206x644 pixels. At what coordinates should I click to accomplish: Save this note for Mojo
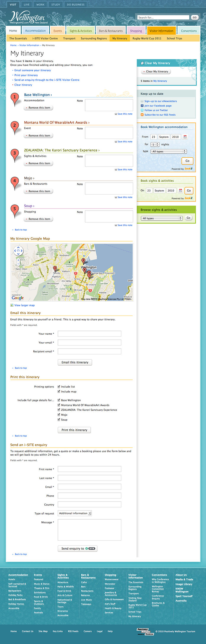124,197
